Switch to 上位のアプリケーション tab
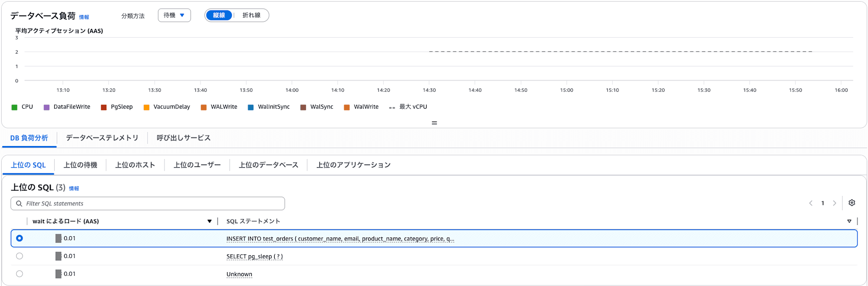 pyautogui.click(x=353, y=165)
